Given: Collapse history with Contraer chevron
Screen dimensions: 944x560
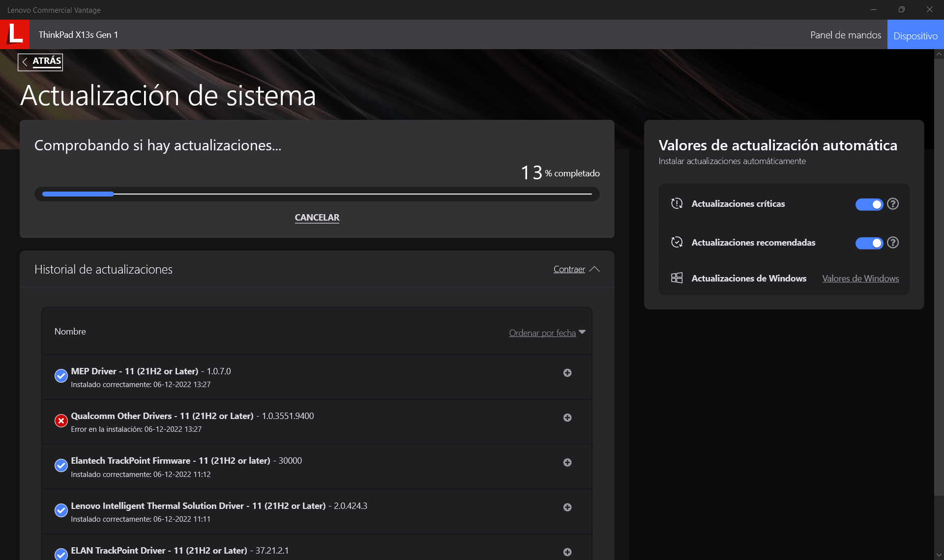Looking at the screenshot, I should 594,269.
